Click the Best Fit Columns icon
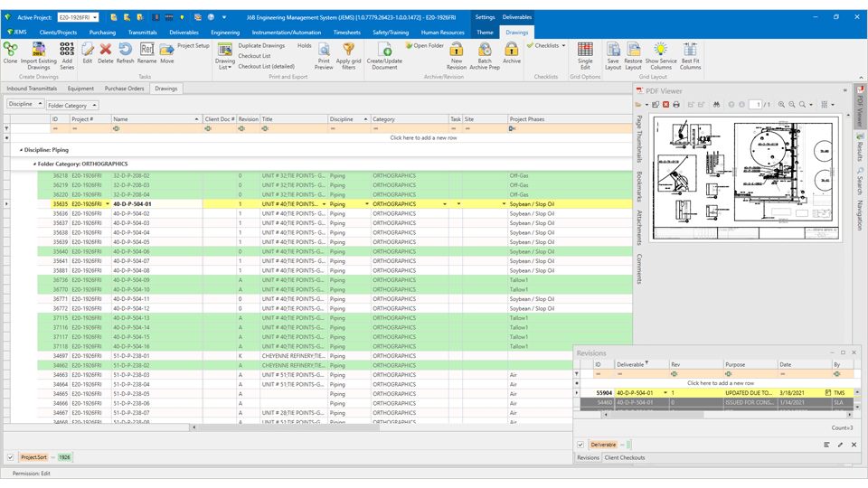This screenshot has width=868, height=488. (690, 50)
